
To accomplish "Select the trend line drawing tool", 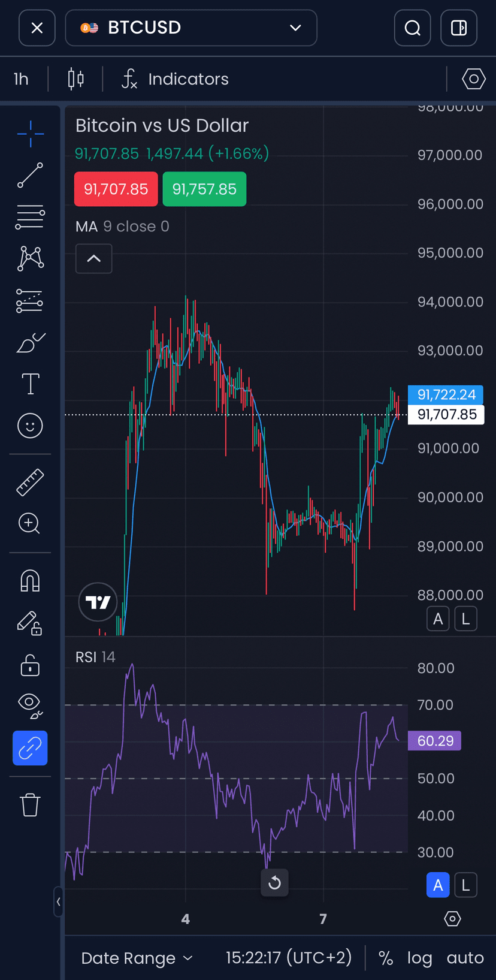I will 30,175.
